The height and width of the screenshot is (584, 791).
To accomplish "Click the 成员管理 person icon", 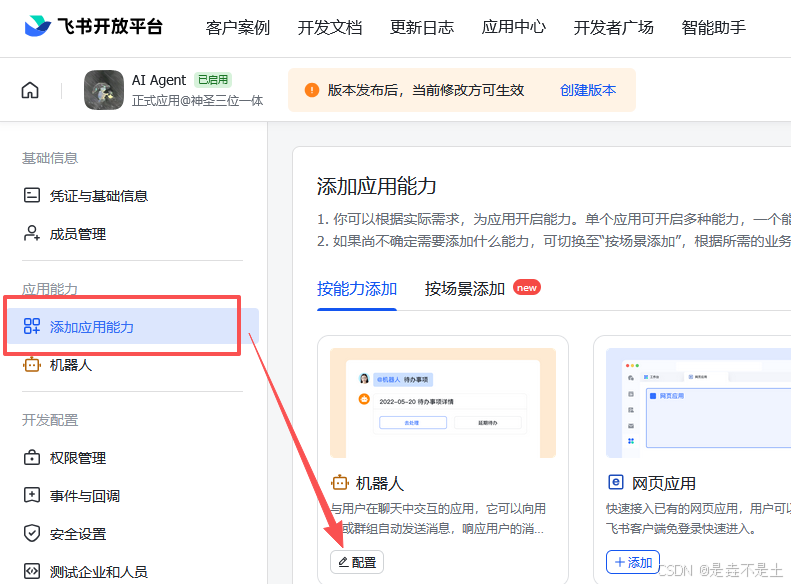I will click(32, 233).
